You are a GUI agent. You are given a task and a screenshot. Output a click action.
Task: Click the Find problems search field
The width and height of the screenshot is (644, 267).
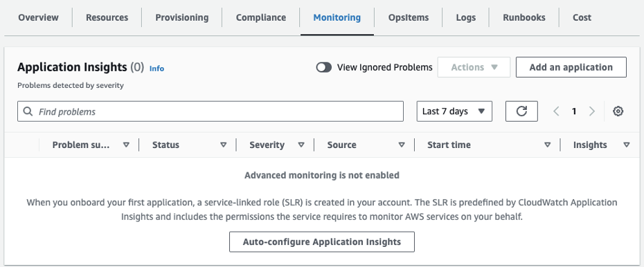[x=211, y=111]
